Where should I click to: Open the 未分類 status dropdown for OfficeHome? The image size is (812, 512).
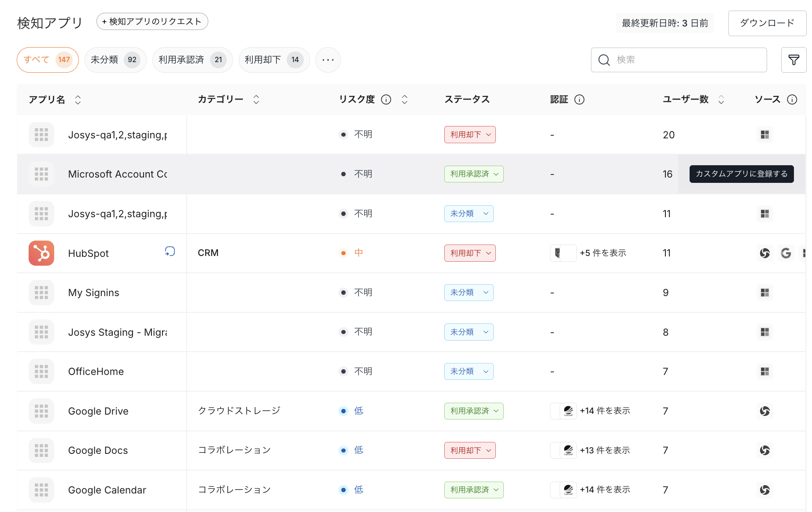click(469, 371)
